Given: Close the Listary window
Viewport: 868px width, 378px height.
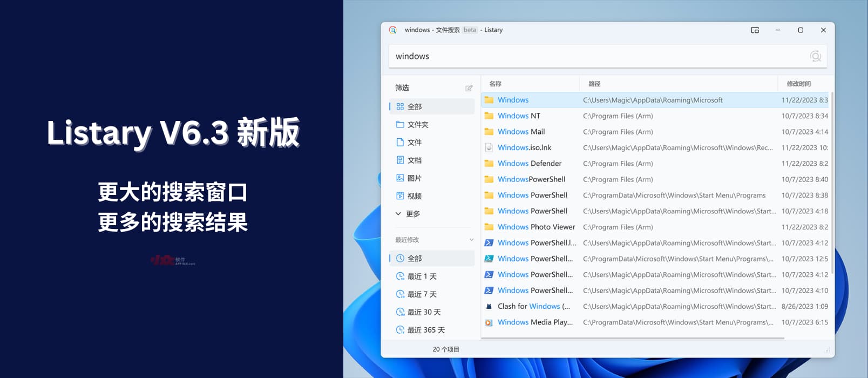Looking at the screenshot, I should [823, 30].
